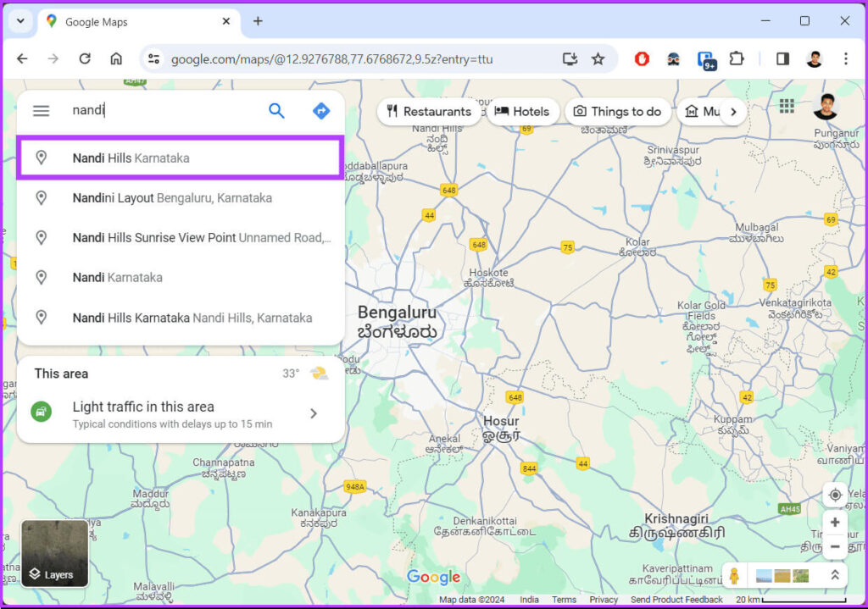Select the Pegman Street View icon
The image size is (868, 609).
(x=734, y=575)
